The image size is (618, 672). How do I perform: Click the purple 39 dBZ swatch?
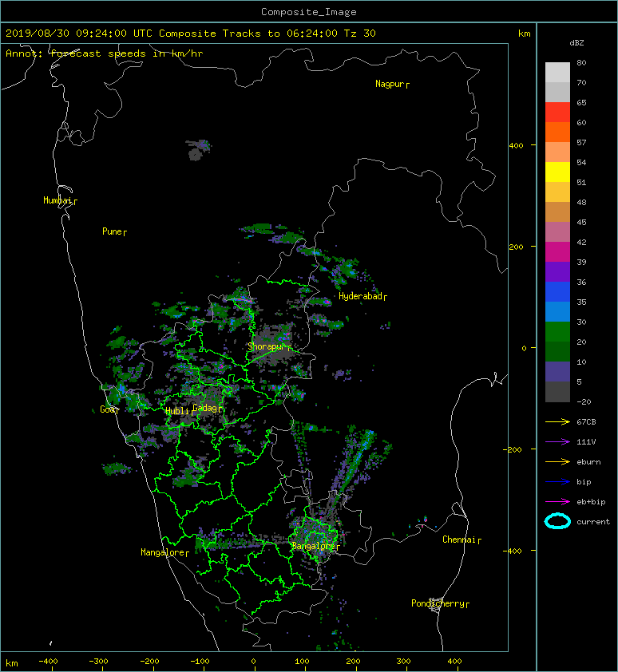click(557, 271)
